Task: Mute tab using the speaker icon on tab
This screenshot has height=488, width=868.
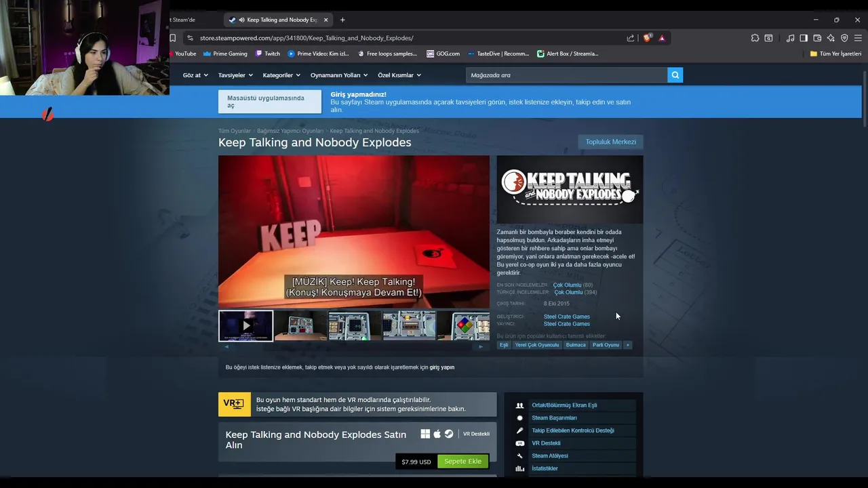Action: click(x=241, y=20)
